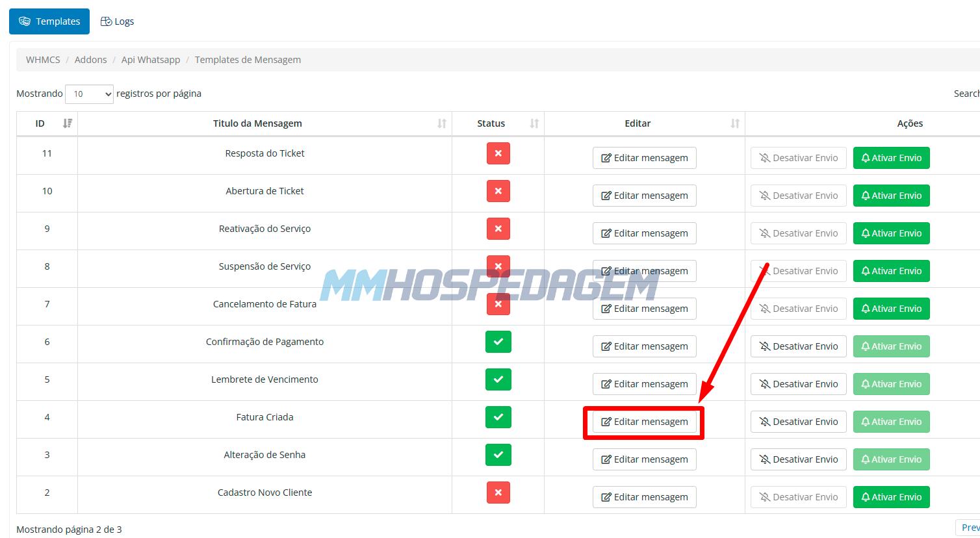Click red X status icon for Resposta do Ticket

(x=498, y=154)
